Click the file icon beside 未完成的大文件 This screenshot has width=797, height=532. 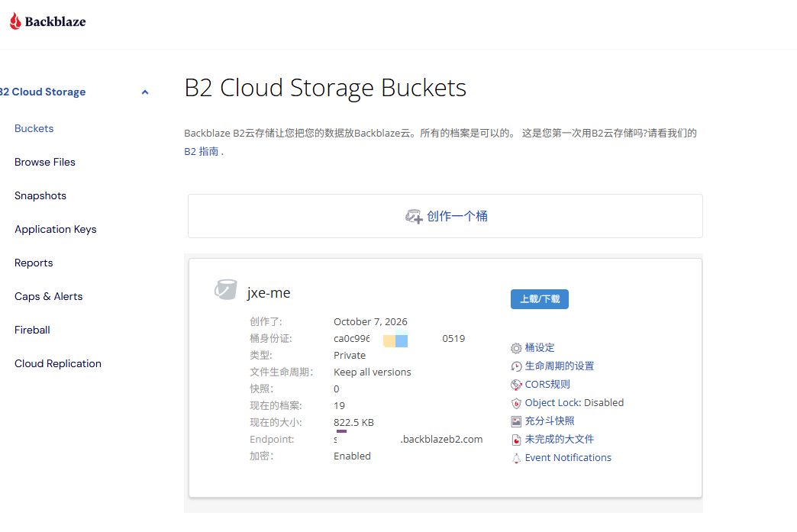click(516, 440)
